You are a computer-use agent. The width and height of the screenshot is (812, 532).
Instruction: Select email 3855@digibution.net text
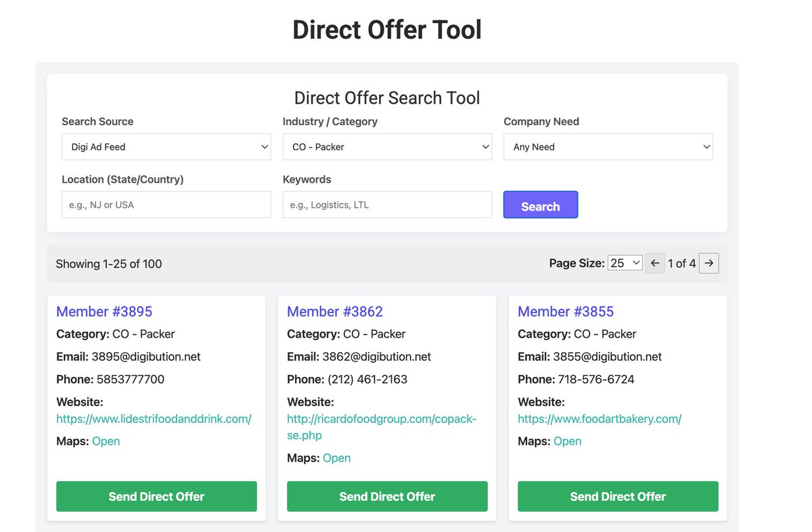[608, 357]
